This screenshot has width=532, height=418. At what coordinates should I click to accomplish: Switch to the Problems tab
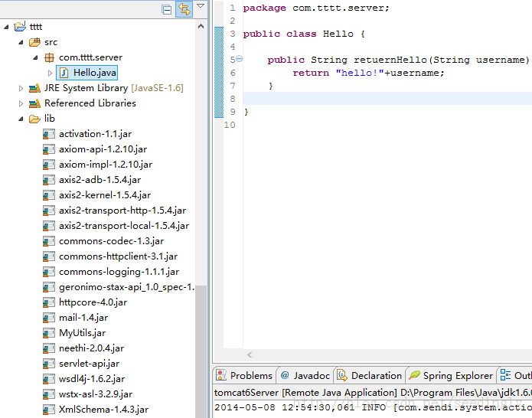tap(244, 376)
